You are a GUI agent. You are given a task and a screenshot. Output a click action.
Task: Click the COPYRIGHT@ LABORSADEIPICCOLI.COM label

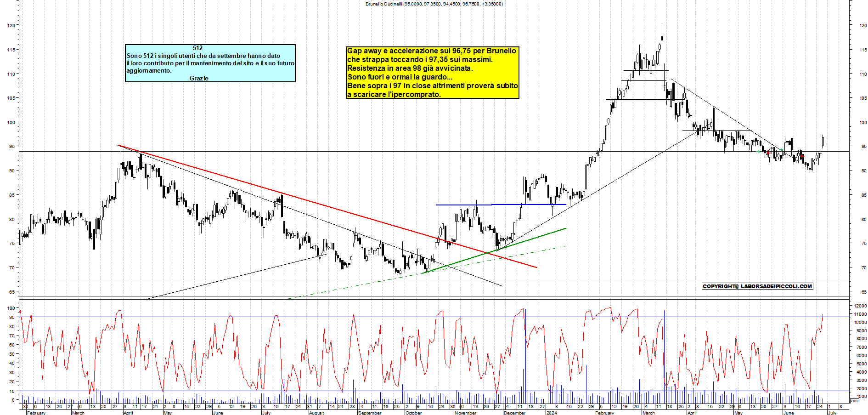757,286
